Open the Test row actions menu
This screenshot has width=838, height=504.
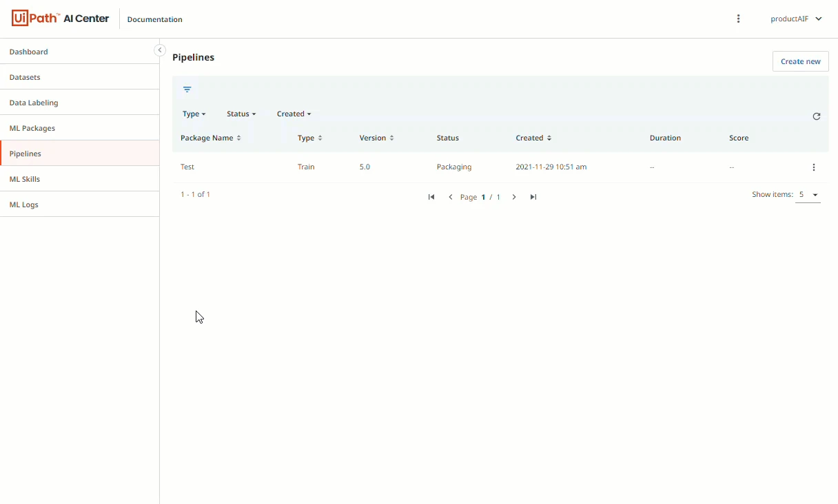tap(814, 167)
